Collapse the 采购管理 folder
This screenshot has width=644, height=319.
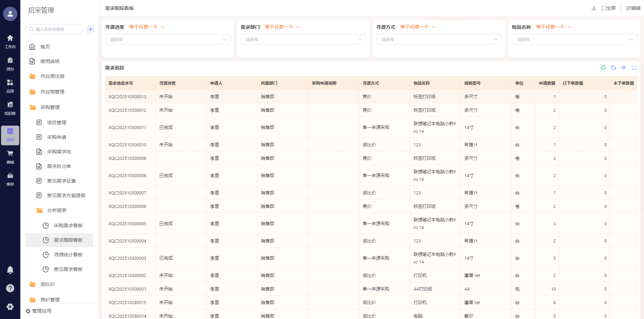50,107
